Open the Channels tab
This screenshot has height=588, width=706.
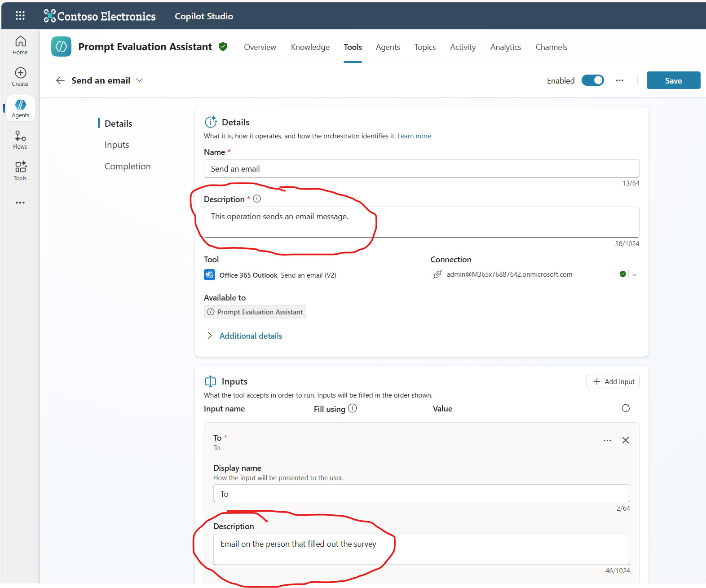point(552,47)
